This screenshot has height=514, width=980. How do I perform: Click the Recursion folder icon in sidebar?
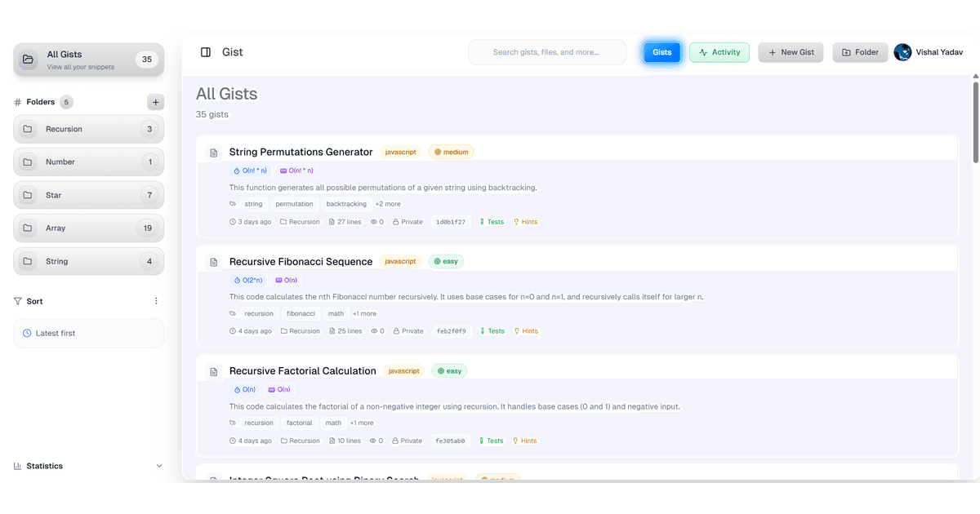[28, 129]
